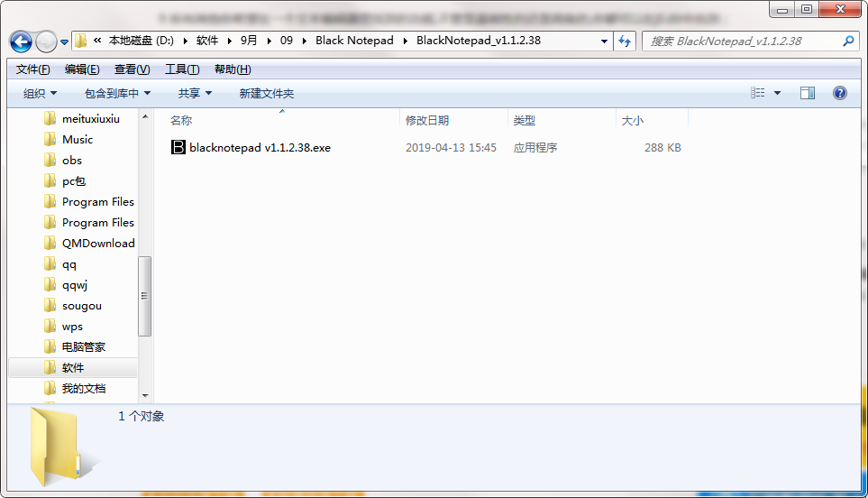
Task: Select the 软件 folder in tree
Action: click(73, 368)
